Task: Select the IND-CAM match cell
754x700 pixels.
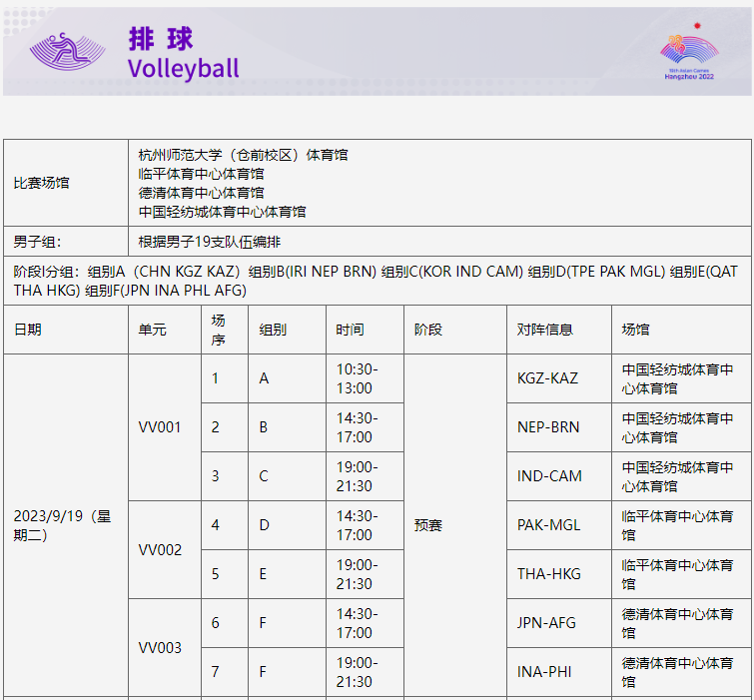Action: (x=549, y=476)
